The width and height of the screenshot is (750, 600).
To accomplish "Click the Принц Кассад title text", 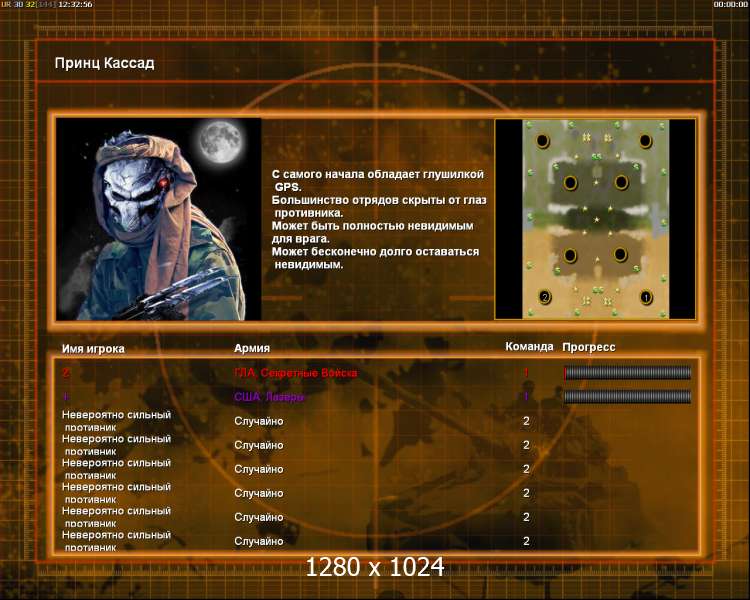I will click(x=104, y=63).
